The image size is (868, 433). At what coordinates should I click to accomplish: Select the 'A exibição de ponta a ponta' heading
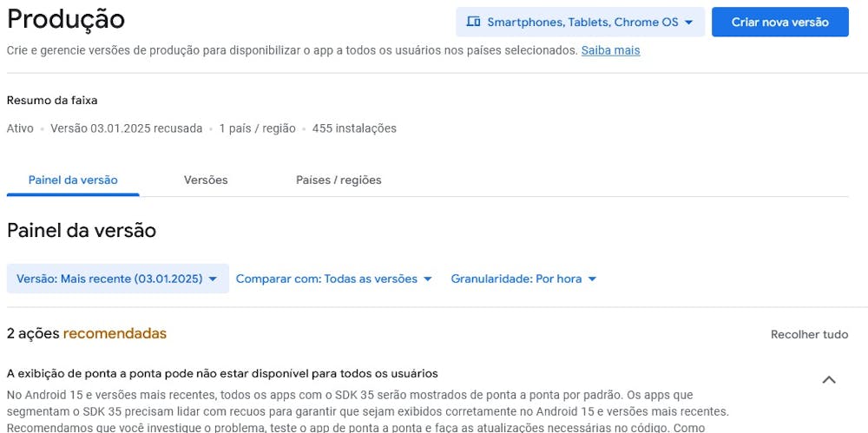(x=222, y=374)
